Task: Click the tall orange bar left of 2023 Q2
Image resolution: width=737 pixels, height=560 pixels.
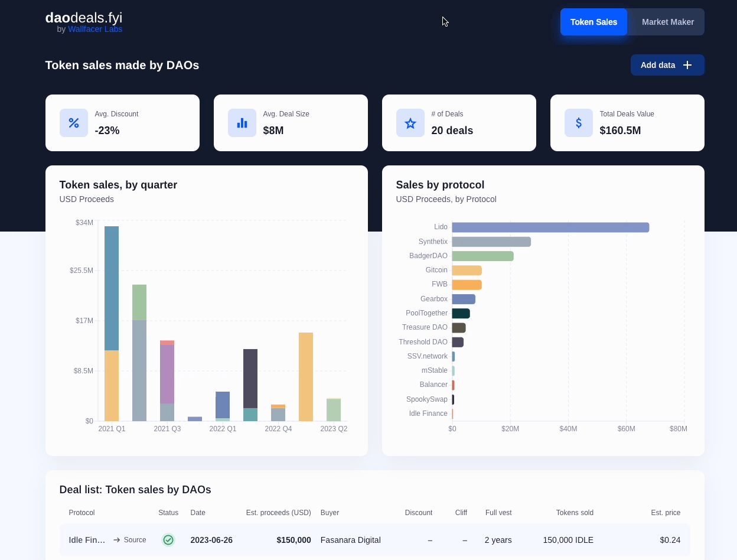Action: 306,377
